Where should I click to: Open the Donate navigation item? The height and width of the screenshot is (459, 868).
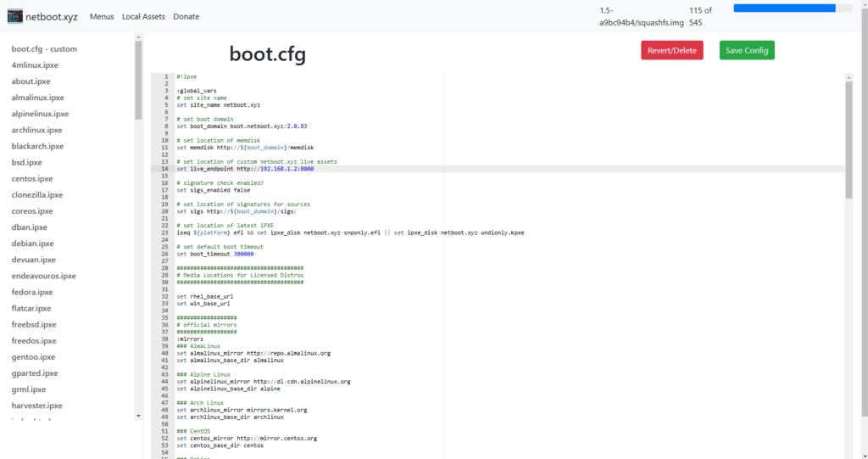coord(186,17)
